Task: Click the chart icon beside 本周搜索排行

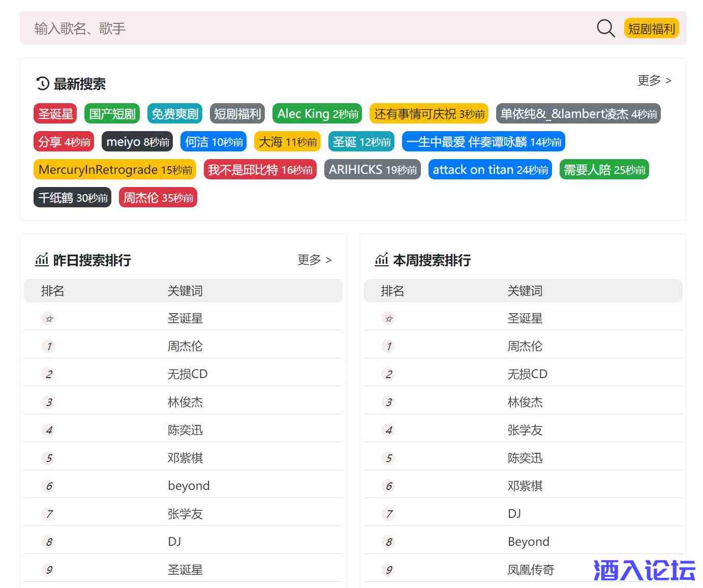Action: (381, 260)
